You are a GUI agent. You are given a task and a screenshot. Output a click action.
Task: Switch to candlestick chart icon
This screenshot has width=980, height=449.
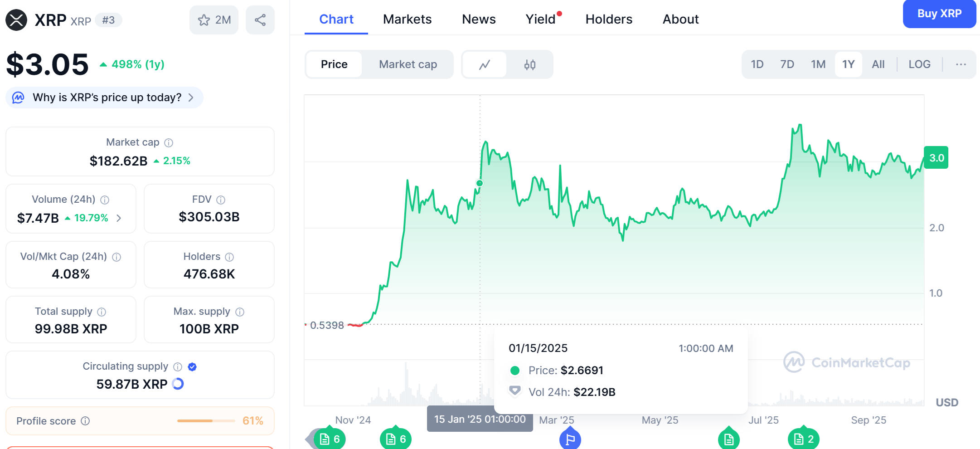(x=529, y=64)
